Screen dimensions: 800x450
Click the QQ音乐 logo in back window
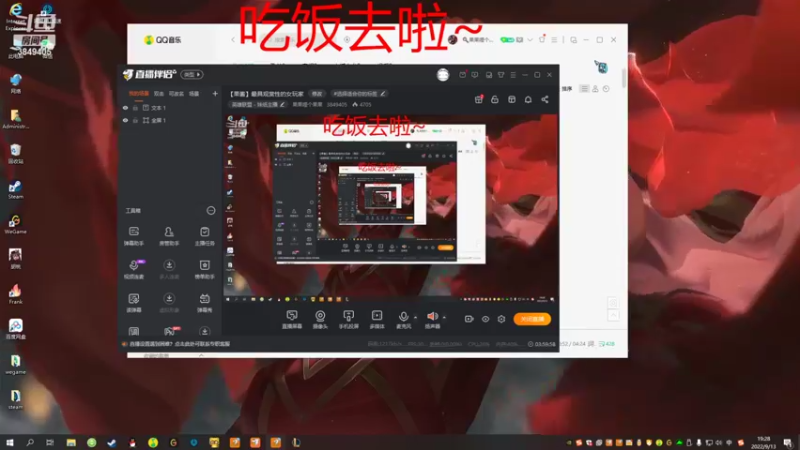point(163,40)
